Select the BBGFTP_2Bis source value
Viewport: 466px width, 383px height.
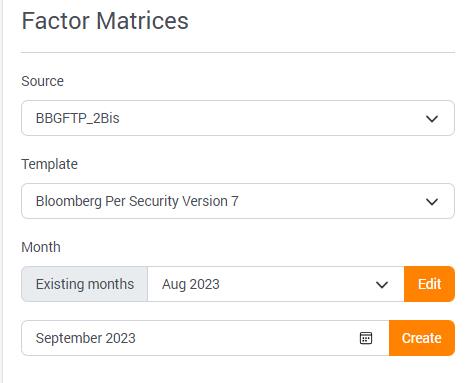coord(77,118)
